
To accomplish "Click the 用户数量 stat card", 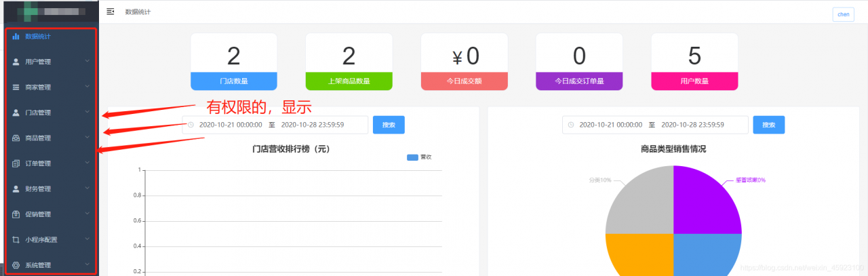I will (694, 62).
